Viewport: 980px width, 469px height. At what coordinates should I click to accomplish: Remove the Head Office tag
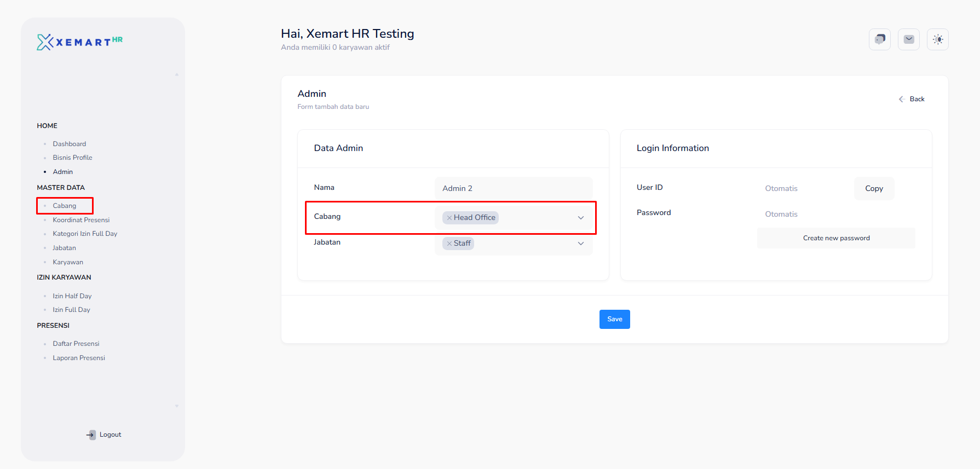pyautogui.click(x=449, y=218)
